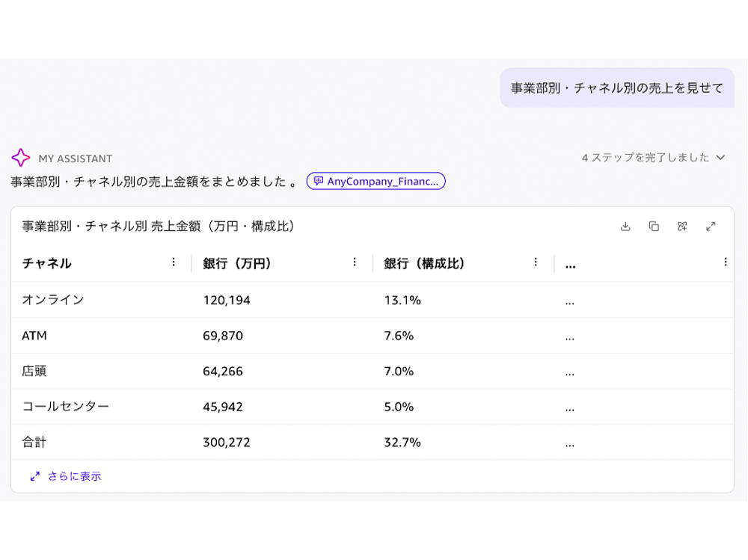Open the 銀行（万円） column options menu

pyautogui.click(x=355, y=262)
